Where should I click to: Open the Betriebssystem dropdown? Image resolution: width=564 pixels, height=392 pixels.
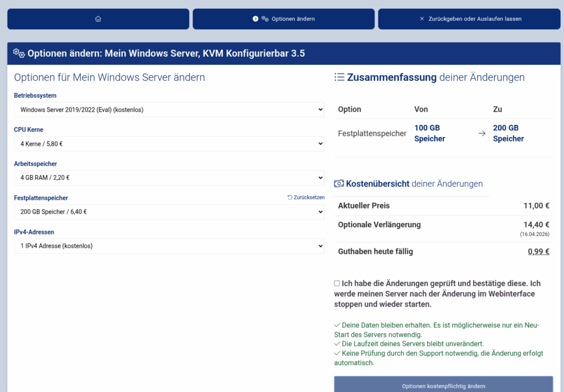169,109
